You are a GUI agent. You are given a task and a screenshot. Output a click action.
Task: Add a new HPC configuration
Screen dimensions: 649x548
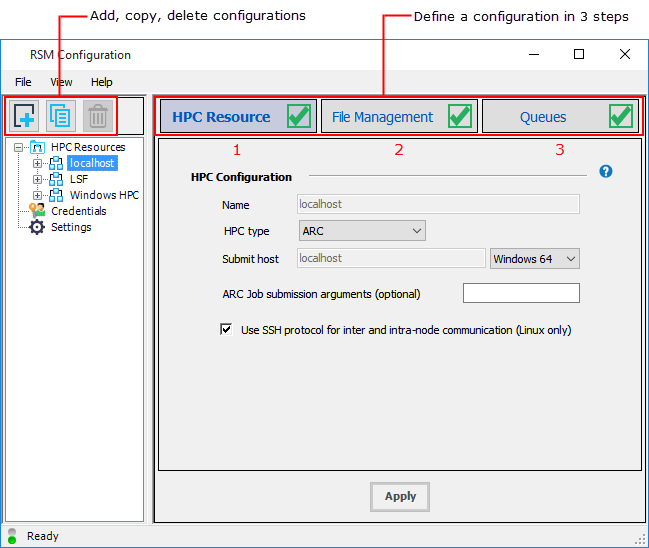pos(24,116)
